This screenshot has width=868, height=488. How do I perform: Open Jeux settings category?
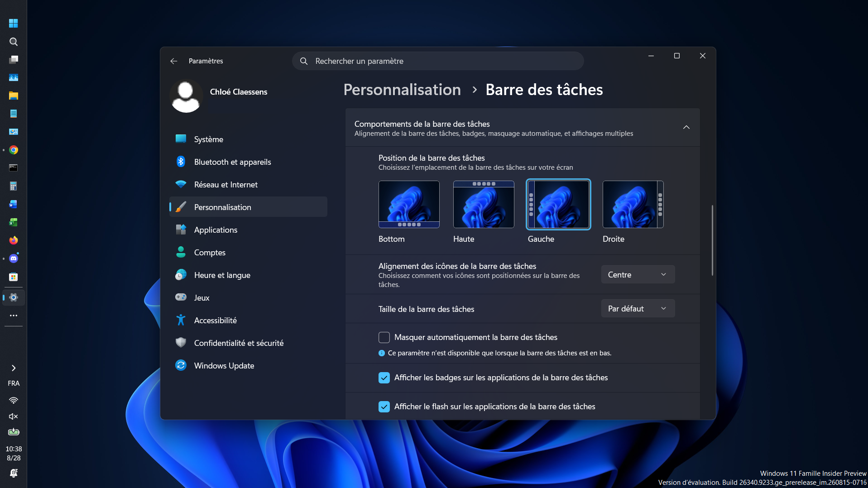tap(248, 297)
